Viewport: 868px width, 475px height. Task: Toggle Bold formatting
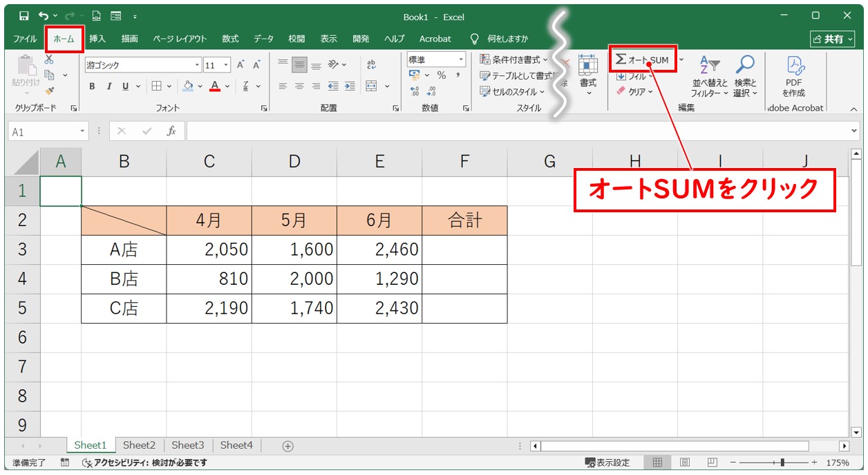tap(92, 86)
